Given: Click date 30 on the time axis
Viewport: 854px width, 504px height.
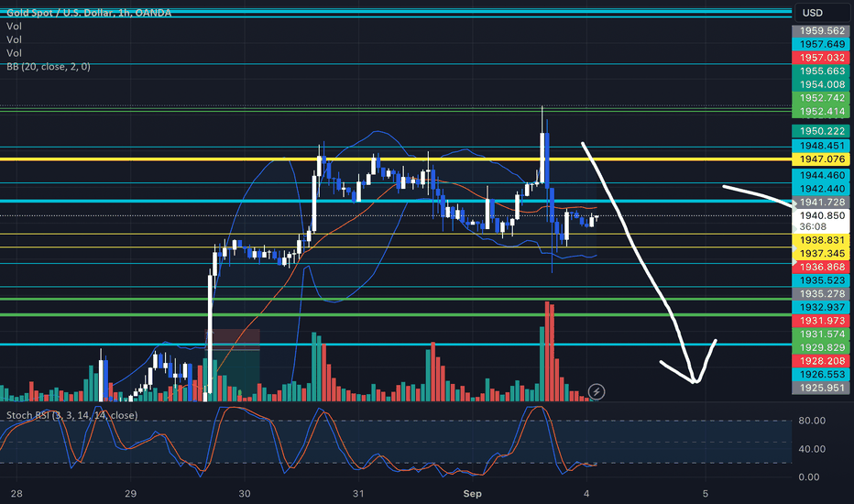Looking at the screenshot, I should tap(245, 494).
